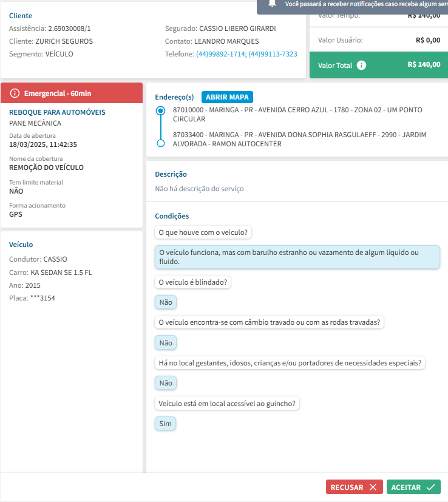Click the Emergencial - 60min red banner
This screenshot has height=502, width=448.
pos(72,93)
